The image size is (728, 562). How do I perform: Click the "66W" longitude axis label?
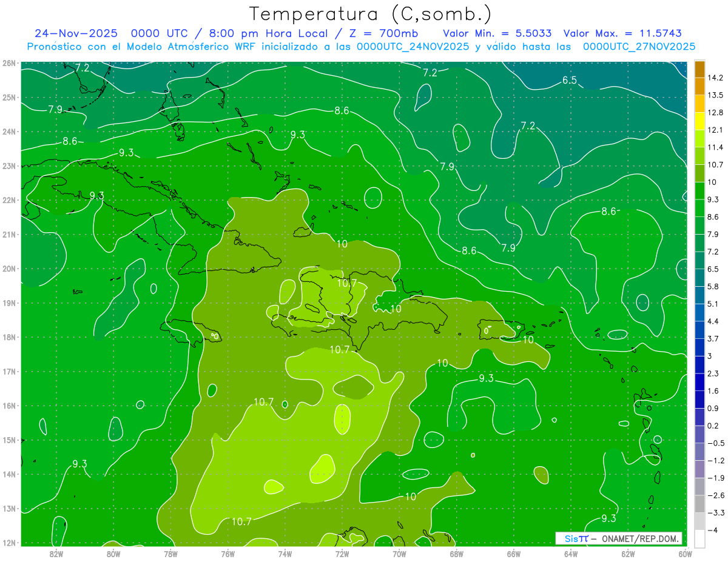[x=514, y=554]
